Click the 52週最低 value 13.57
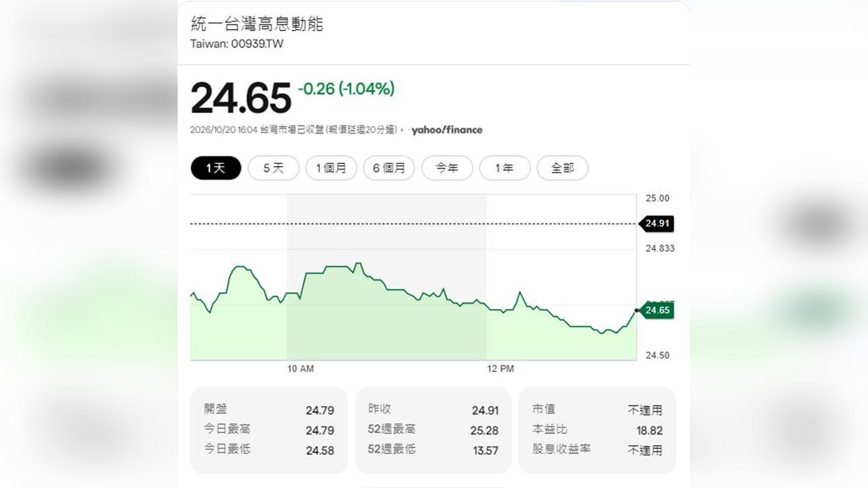Screen dimensions: 868x488 [486, 450]
